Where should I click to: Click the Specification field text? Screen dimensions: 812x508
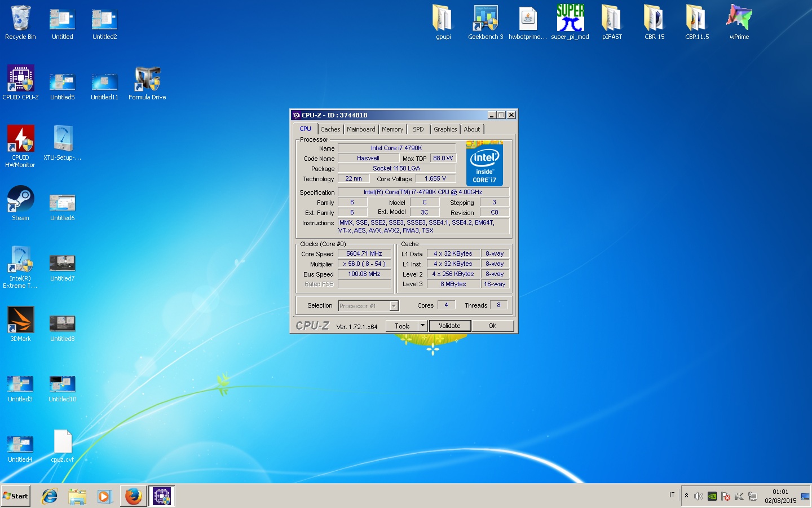[423, 192]
